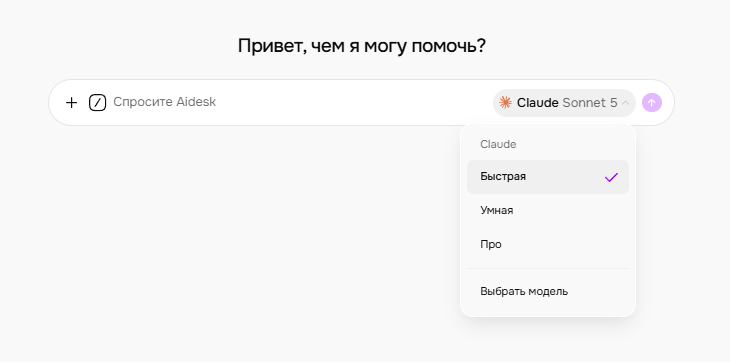Choose the Умная model option
730x362 pixels.
pyautogui.click(x=548, y=210)
